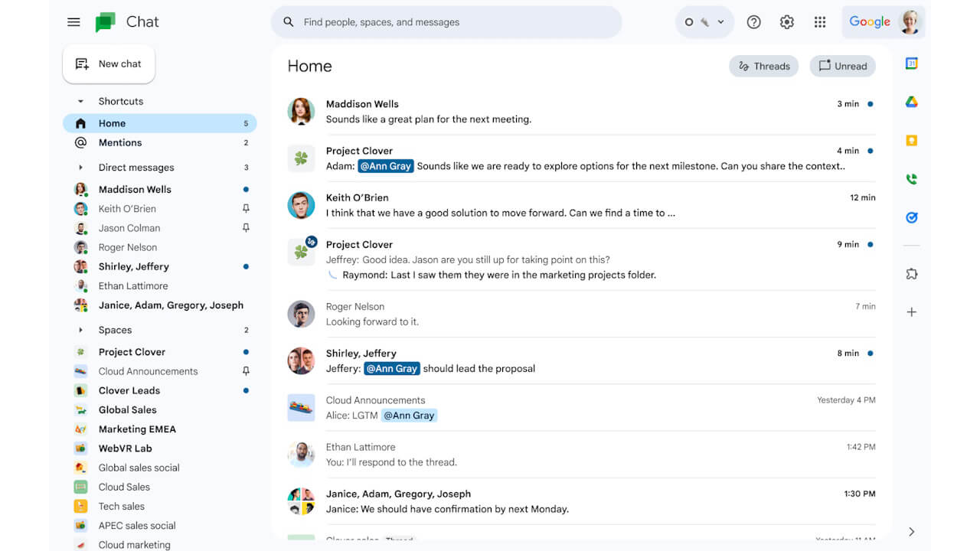Toggle the Unread filter
This screenshot has width=980, height=551.
click(x=842, y=66)
